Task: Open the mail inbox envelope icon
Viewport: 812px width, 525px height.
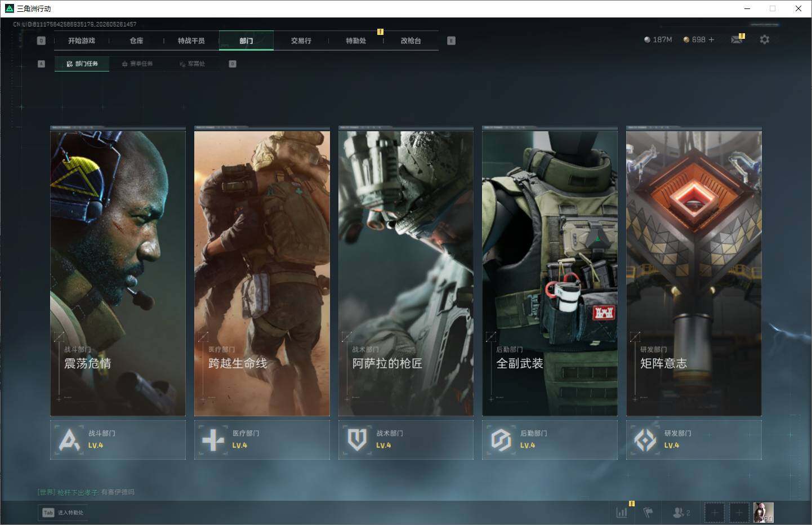Action: pyautogui.click(x=737, y=39)
